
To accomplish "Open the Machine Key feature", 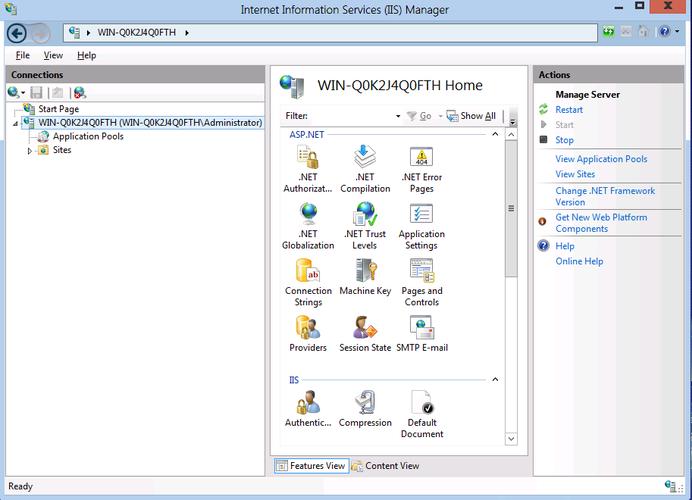I will point(365,278).
